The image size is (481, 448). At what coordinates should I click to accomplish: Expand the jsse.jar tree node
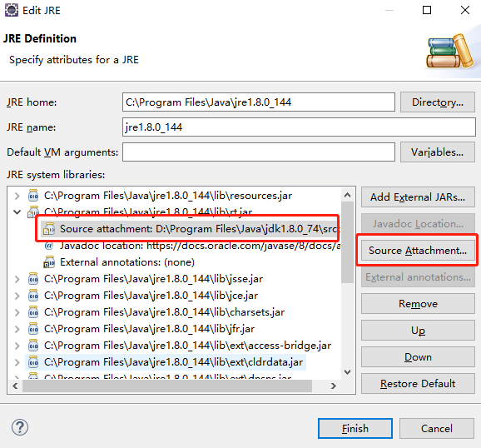pos(17,279)
